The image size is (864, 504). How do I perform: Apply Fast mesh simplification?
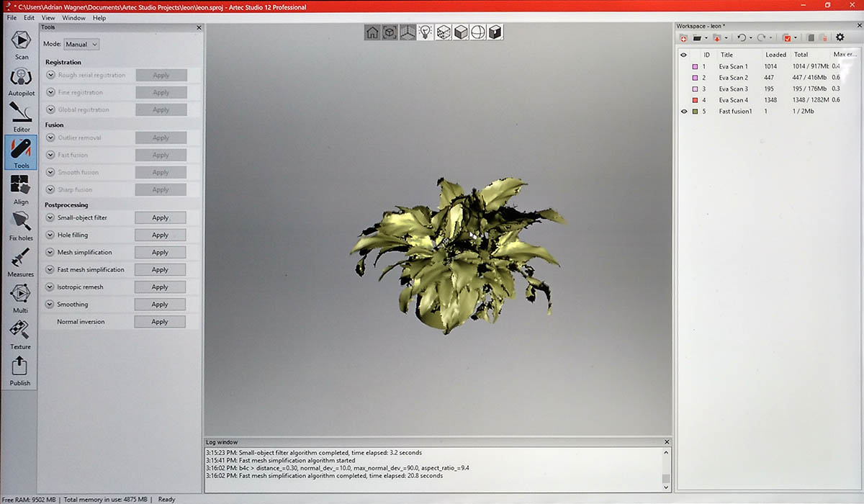click(x=160, y=269)
